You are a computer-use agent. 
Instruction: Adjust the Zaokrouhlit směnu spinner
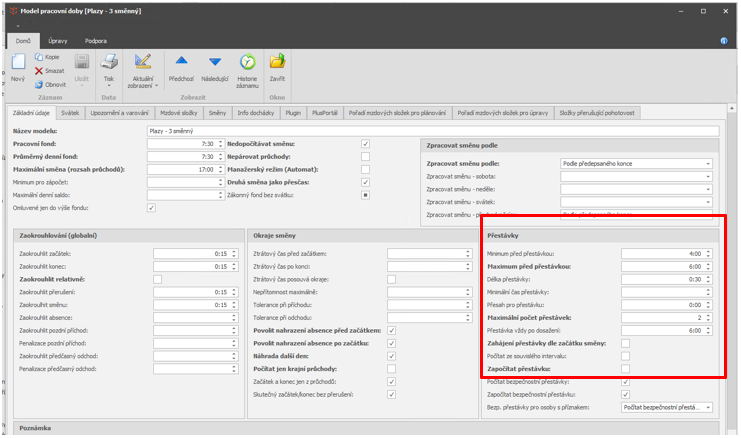(x=234, y=305)
